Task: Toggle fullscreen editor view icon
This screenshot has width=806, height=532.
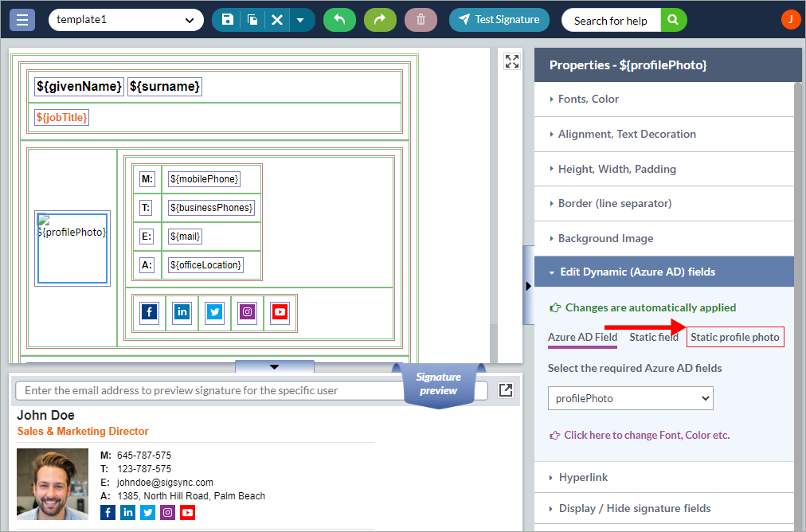Action: (512, 61)
